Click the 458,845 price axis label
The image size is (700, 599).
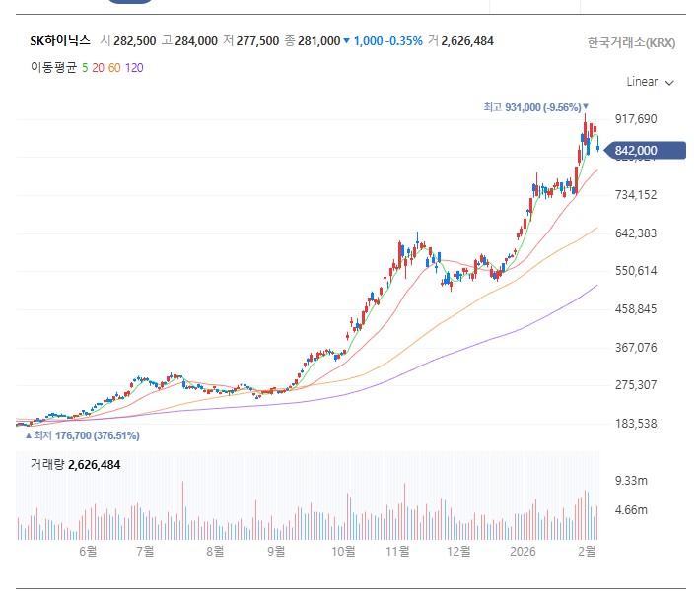[x=636, y=309]
